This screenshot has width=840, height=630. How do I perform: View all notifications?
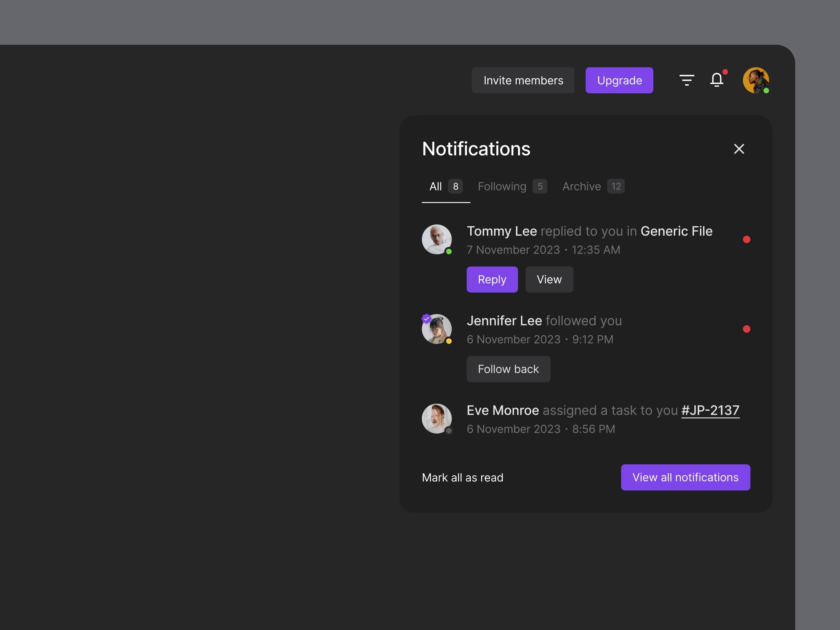point(685,477)
